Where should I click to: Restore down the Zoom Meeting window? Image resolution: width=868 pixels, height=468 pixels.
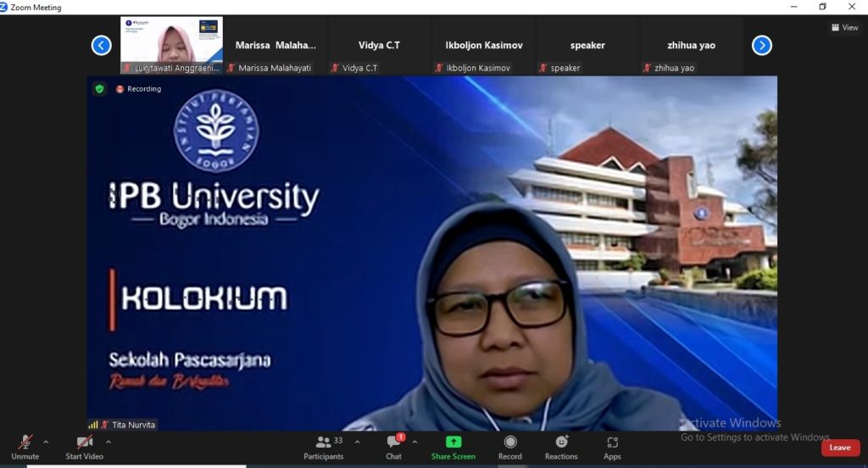click(x=822, y=7)
